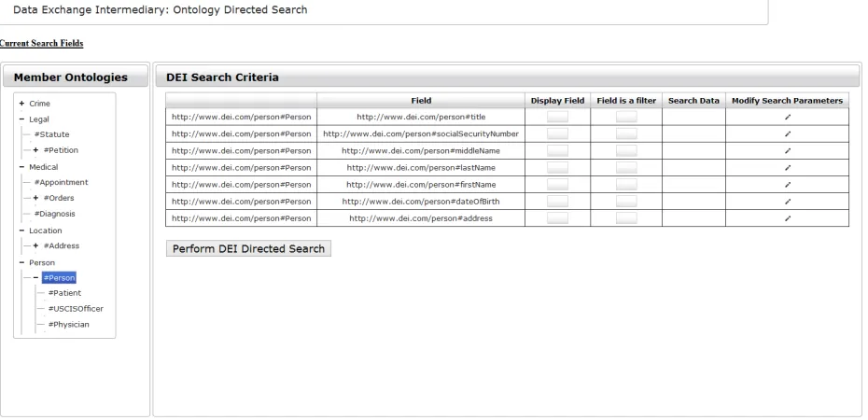
Task: Edit search parameters for firstName row
Action: click(787, 184)
